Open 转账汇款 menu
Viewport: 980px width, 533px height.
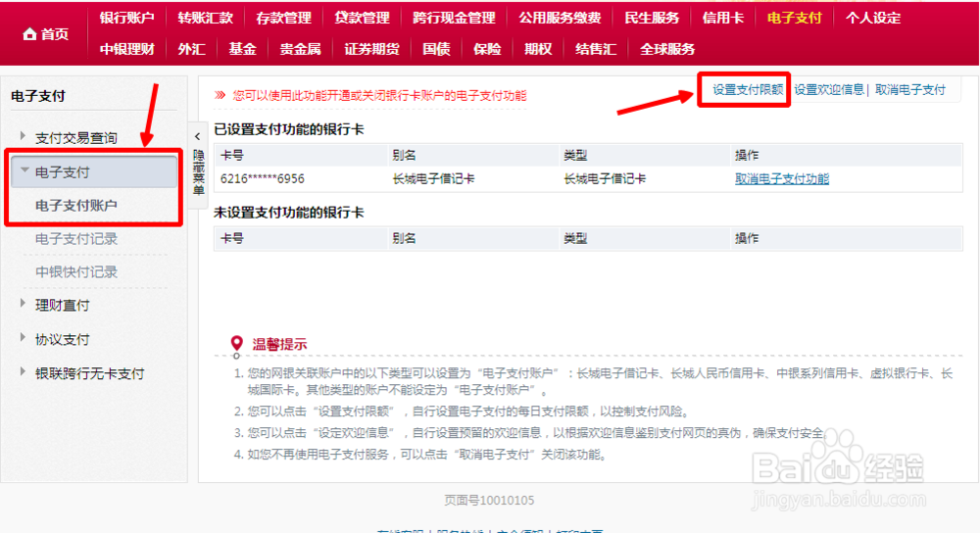[205, 18]
